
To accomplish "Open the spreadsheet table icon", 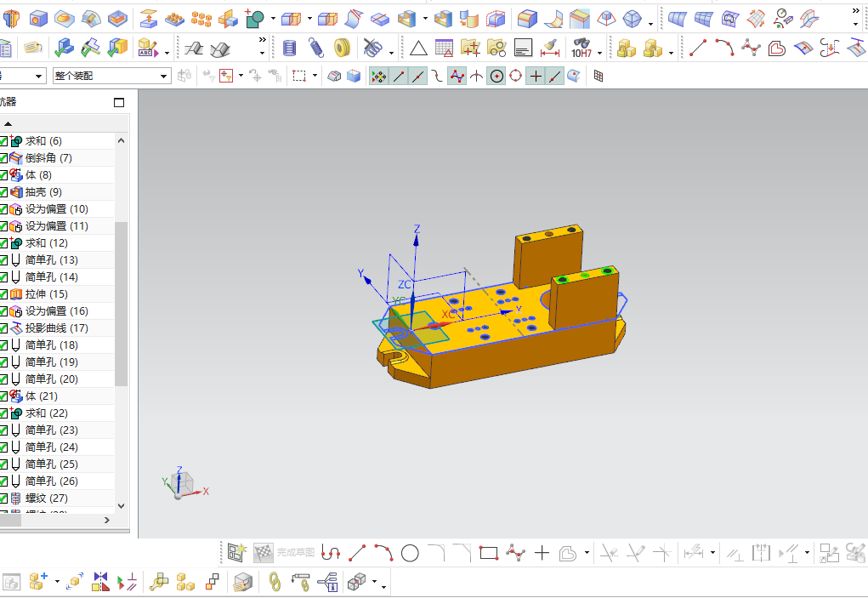I will pos(444,48).
